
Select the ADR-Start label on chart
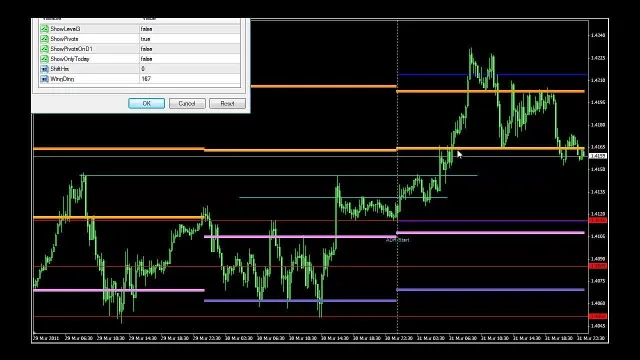(397, 240)
